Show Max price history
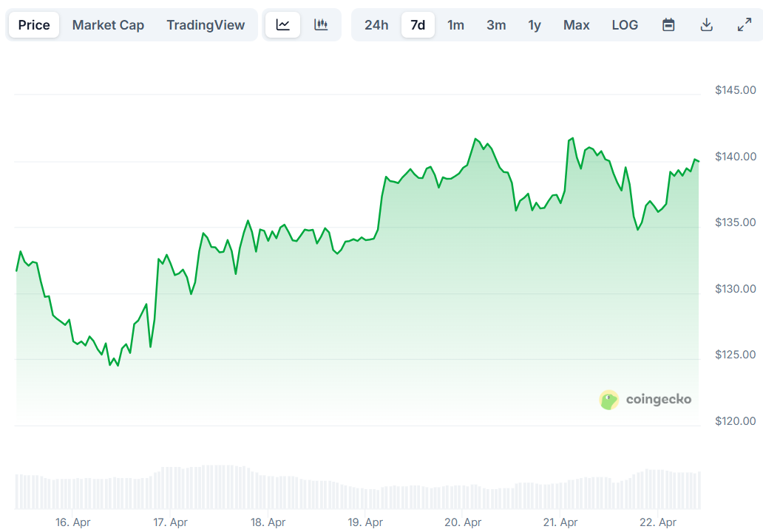The height and width of the screenshot is (532, 763). pos(577,25)
